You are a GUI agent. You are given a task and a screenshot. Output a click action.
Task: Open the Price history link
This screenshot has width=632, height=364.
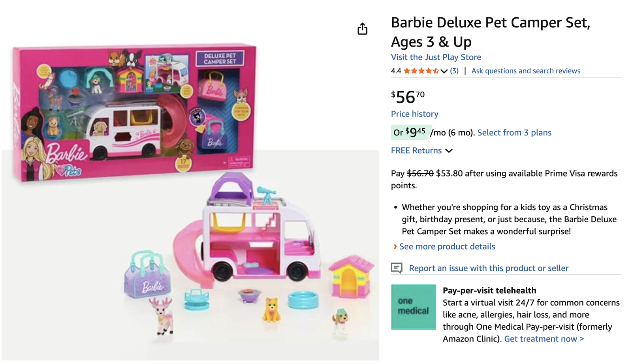point(414,114)
